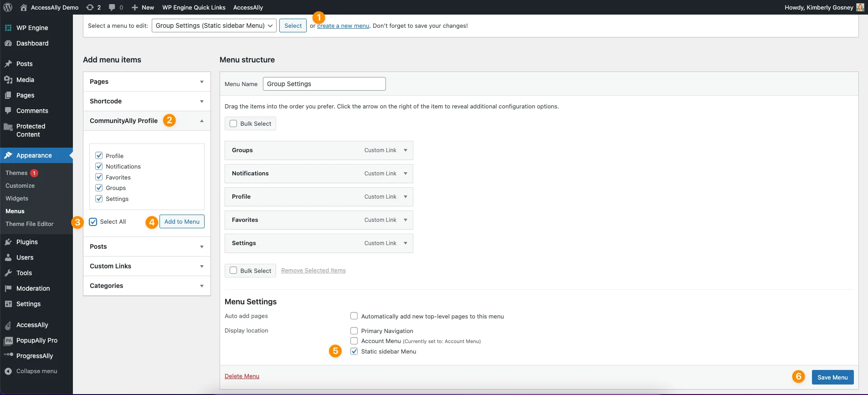The image size is (868, 395).
Task: Click the user avatar in top right
Action: click(x=860, y=7)
